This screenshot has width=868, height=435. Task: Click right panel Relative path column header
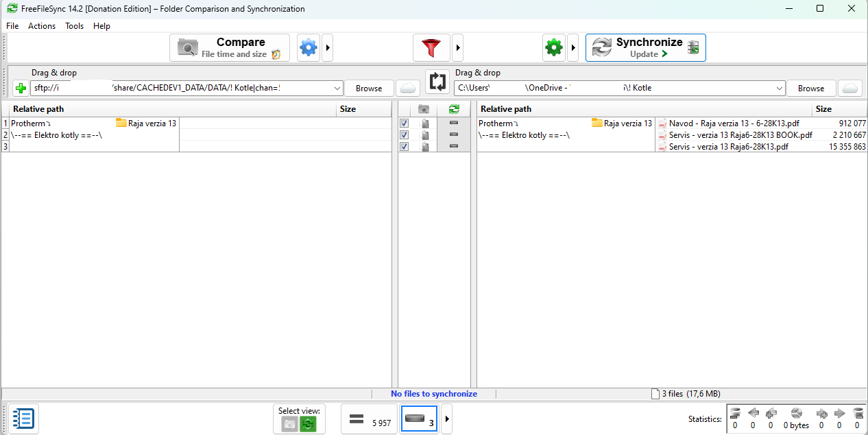(x=644, y=109)
